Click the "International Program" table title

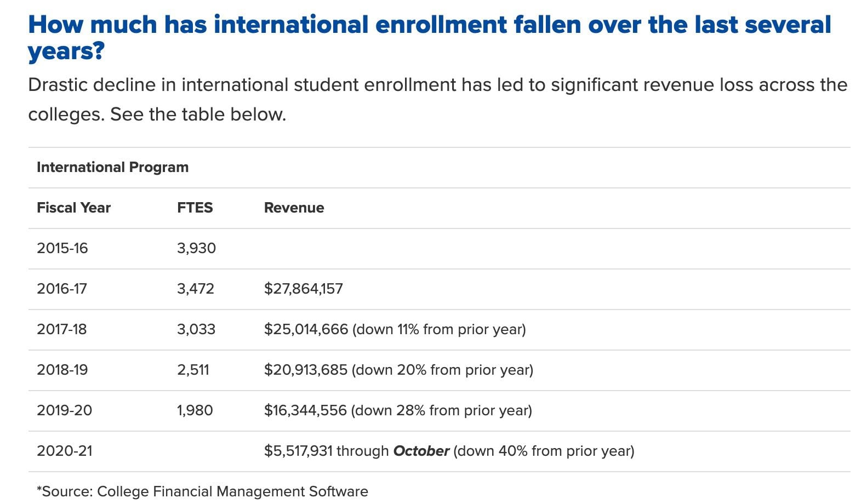112,167
